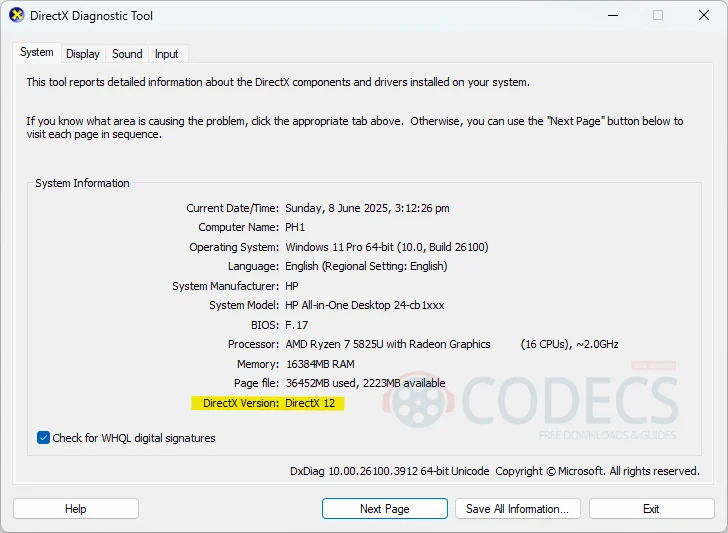Click the computer name PH1
This screenshot has height=533, width=728.
(295, 228)
